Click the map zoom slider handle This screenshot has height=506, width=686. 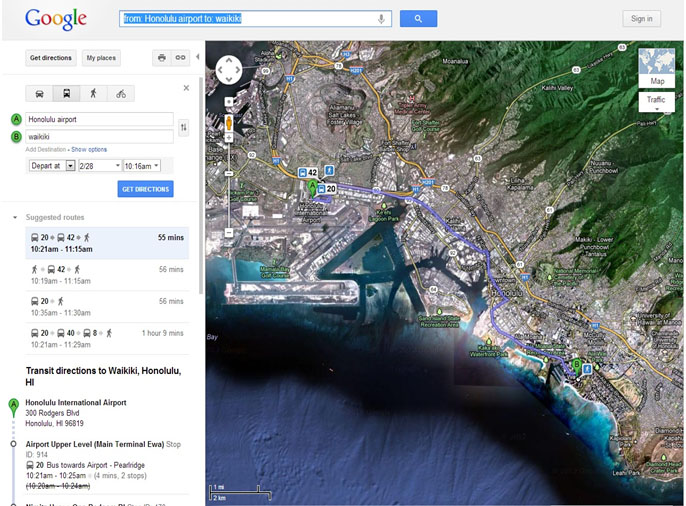(229, 174)
